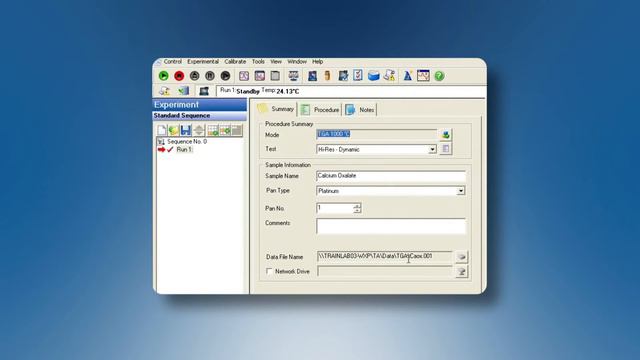This screenshot has height=360, width=640.
Task: Click the blue letter A icon in the toolbar
Action: pos(407,76)
